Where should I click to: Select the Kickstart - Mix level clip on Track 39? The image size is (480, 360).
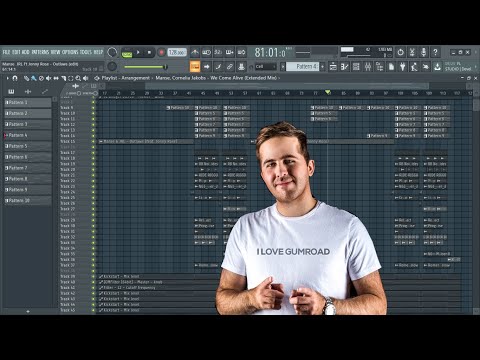coord(157,276)
